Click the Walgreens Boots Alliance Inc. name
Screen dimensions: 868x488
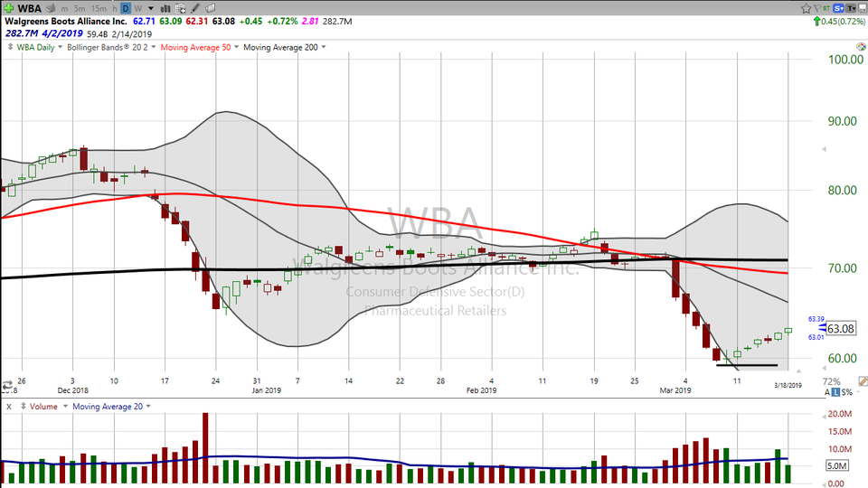pos(66,21)
